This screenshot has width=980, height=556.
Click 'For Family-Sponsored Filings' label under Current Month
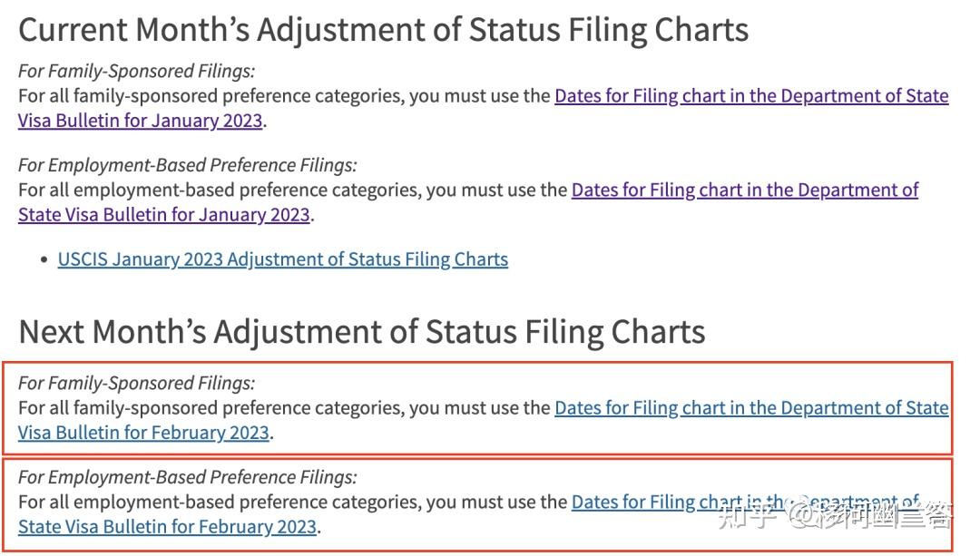click(x=136, y=71)
